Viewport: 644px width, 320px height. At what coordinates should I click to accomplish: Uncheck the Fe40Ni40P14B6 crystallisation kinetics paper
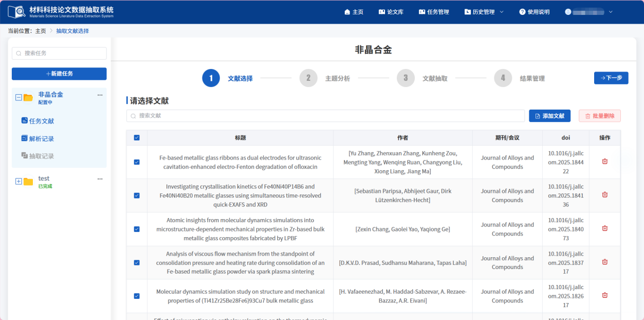[136, 195]
